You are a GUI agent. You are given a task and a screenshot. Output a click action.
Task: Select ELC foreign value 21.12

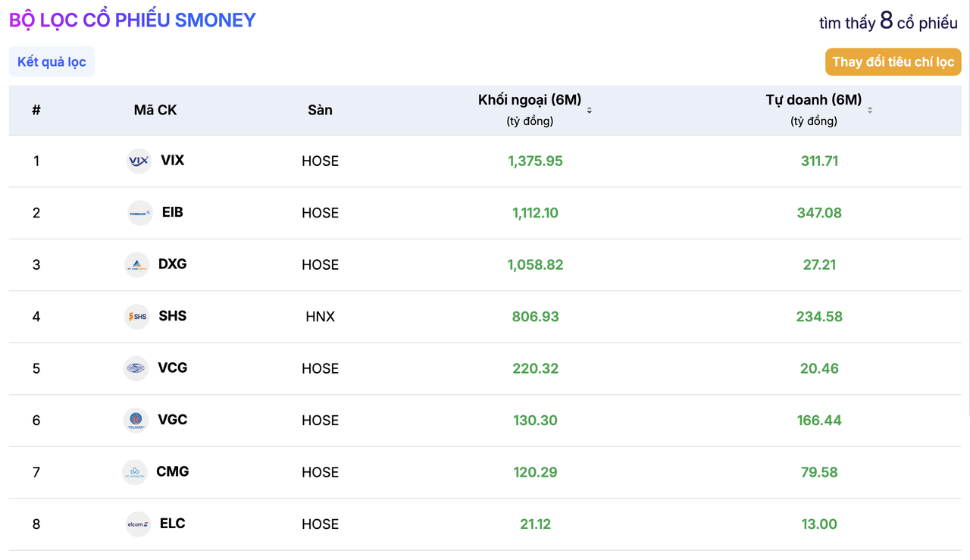tap(536, 524)
